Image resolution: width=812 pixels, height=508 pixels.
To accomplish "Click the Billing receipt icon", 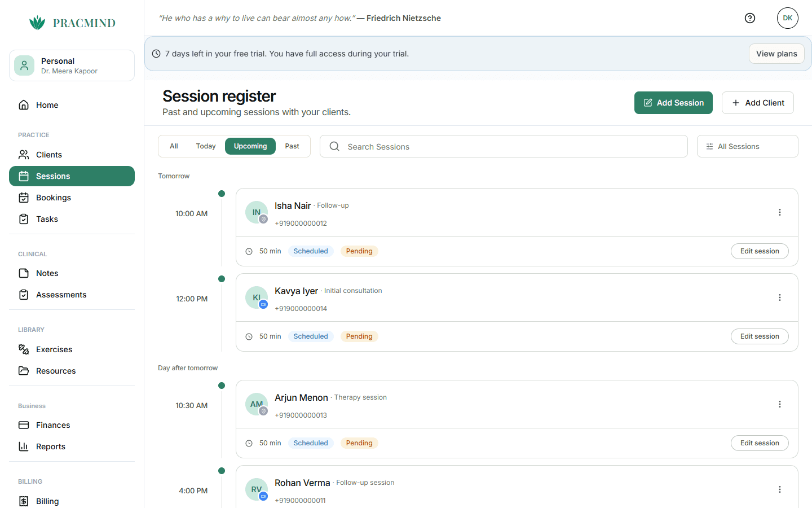I will point(24,501).
